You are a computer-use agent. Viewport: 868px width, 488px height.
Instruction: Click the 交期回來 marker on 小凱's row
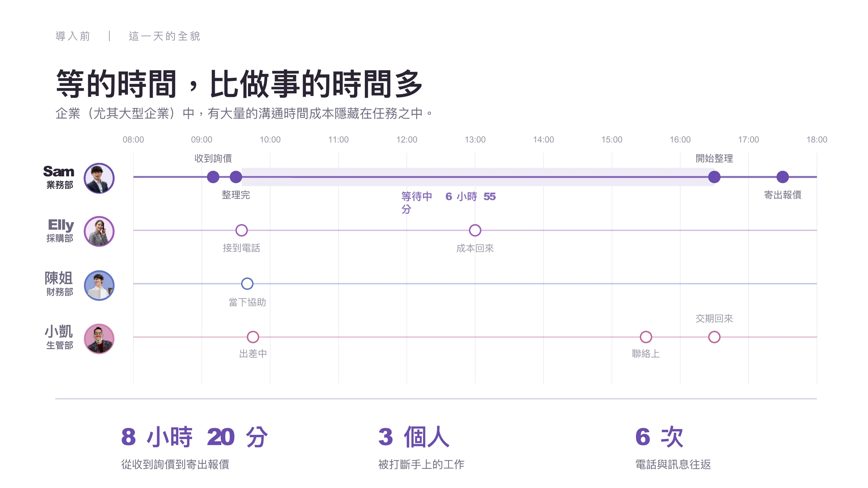pyautogui.click(x=714, y=337)
